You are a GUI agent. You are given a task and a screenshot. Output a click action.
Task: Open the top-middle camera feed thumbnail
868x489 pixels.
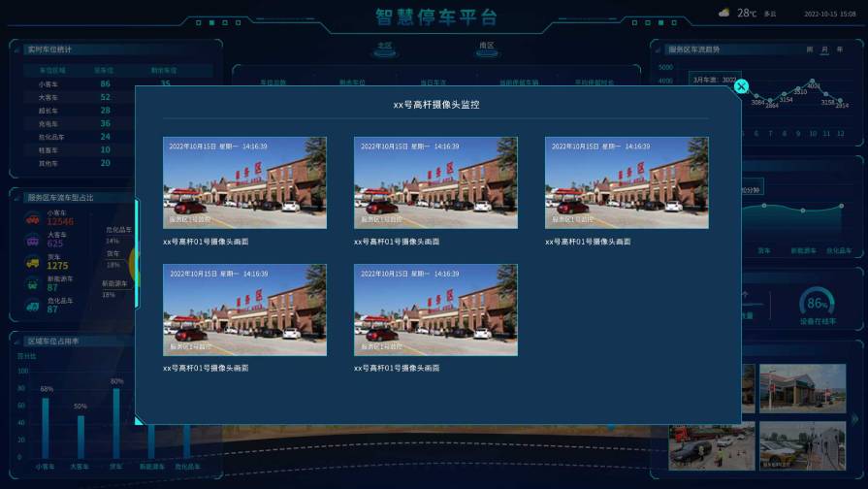(x=435, y=182)
